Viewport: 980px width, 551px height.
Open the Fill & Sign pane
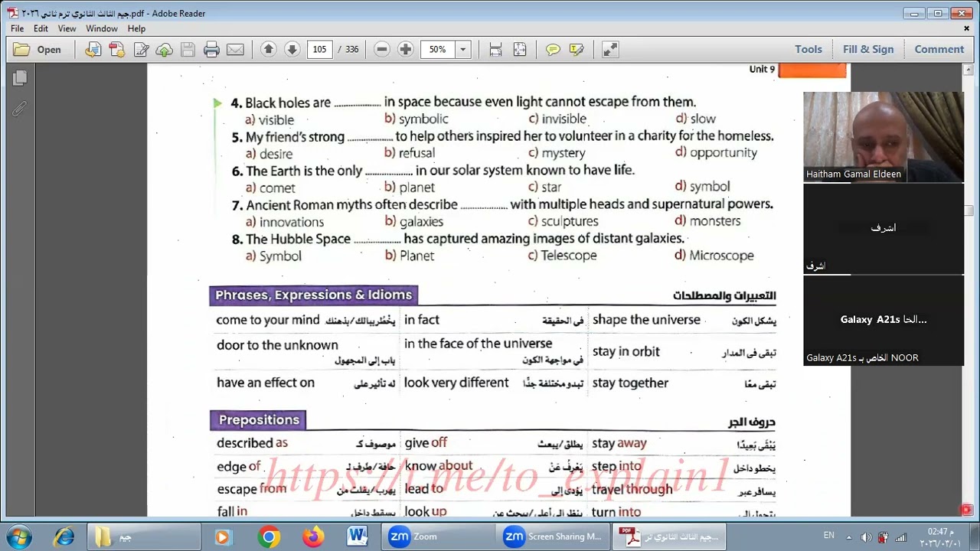(x=868, y=50)
